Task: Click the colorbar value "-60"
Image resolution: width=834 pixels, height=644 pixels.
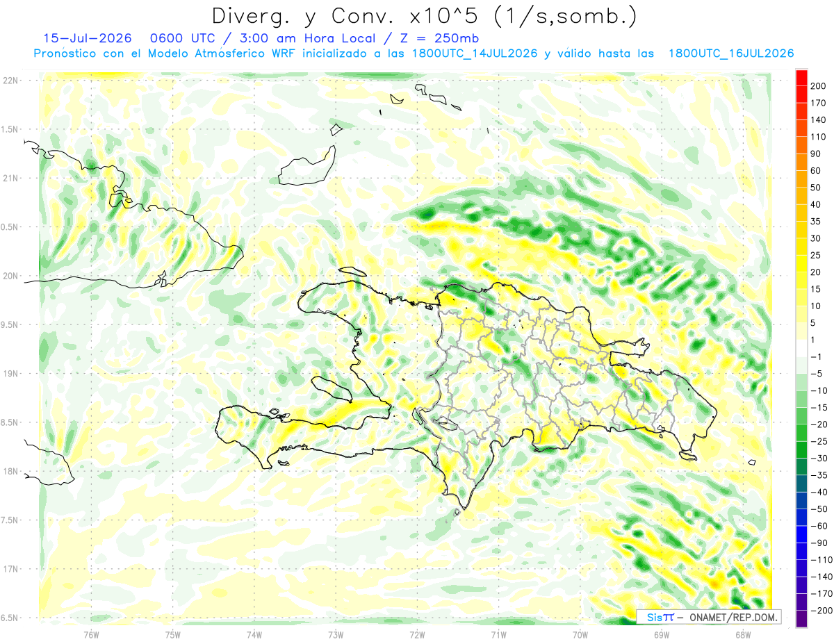Action: click(x=819, y=526)
